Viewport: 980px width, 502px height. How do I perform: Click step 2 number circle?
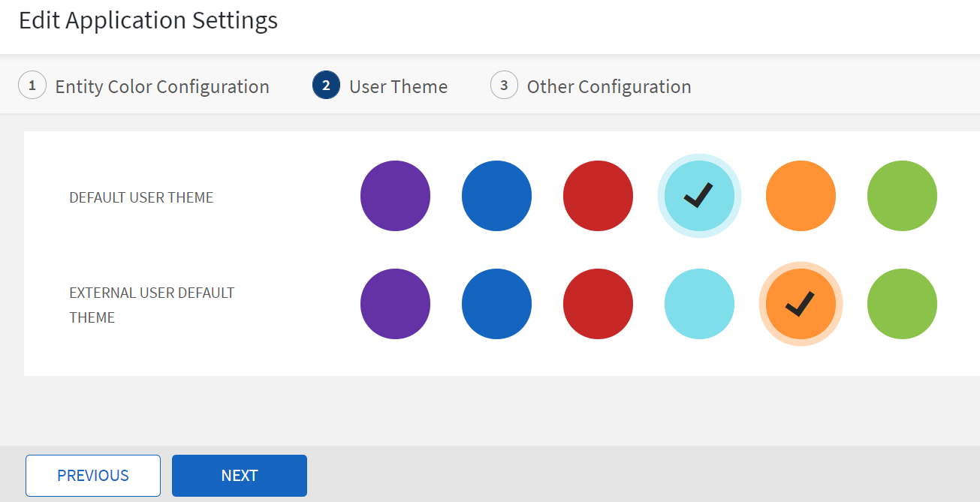[326, 86]
